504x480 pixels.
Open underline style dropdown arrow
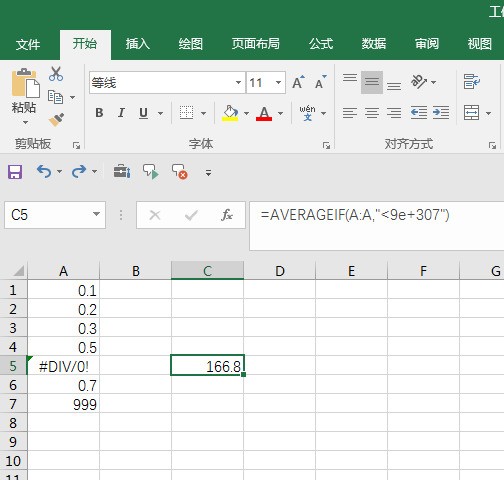click(160, 113)
